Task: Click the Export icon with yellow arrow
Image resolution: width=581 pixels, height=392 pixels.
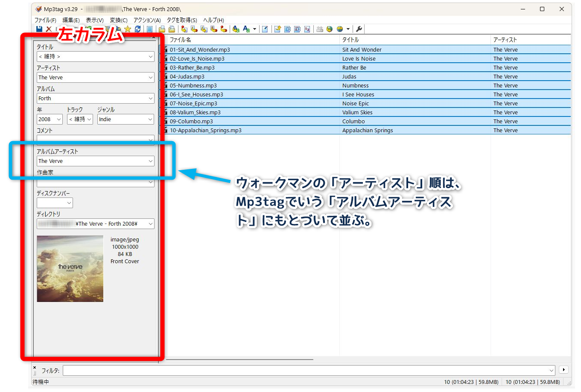Action: (x=277, y=29)
